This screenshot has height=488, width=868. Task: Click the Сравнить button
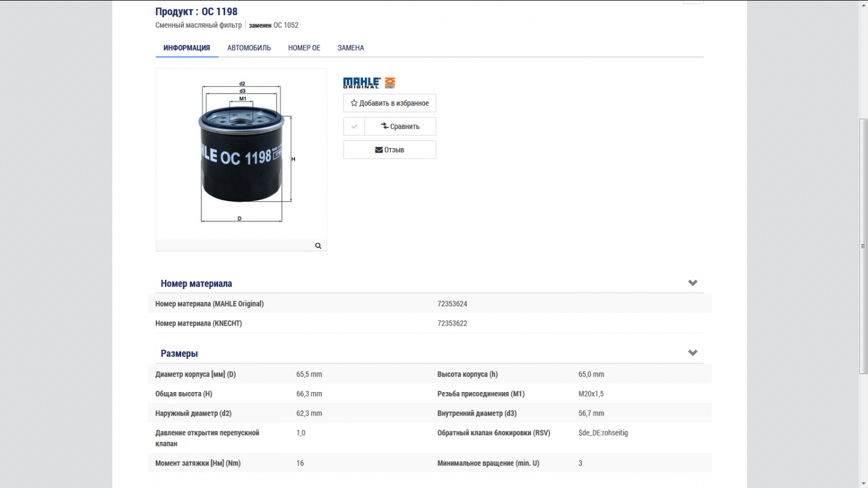400,126
